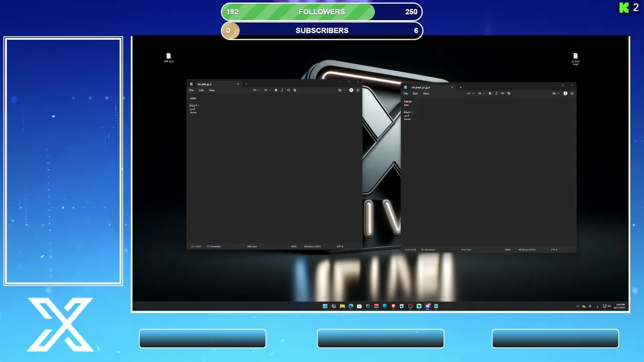Open Microsoft Edge from the taskbar
This screenshot has width=644, height=362.
pos(351,306)
